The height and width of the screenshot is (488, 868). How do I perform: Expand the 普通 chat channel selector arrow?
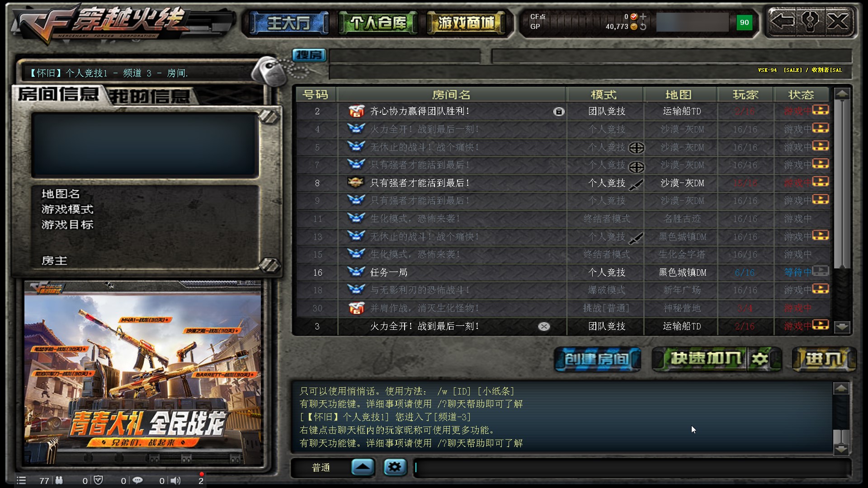(363, 467)
